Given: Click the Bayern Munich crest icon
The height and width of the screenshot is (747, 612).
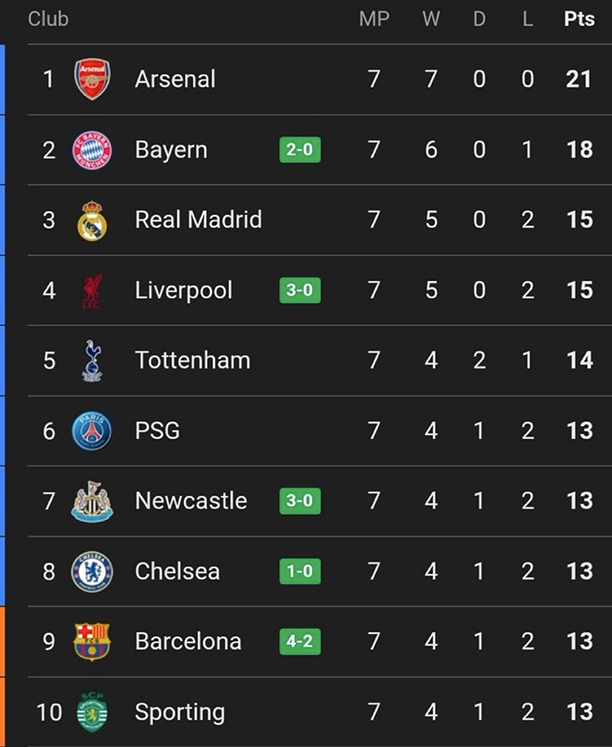Looking at the screenshot, I should pos(92,150).
